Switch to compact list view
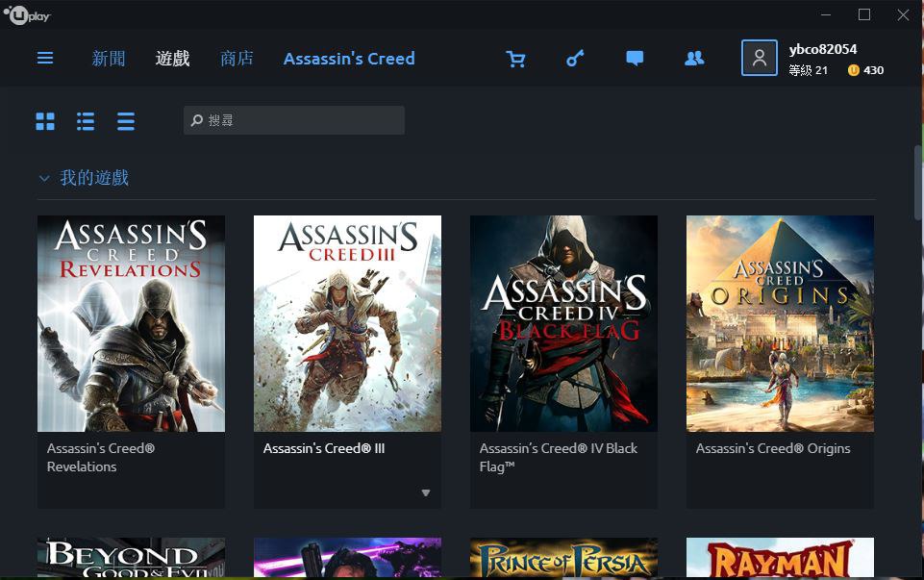924x580 pixels. (x=126, y=121)
